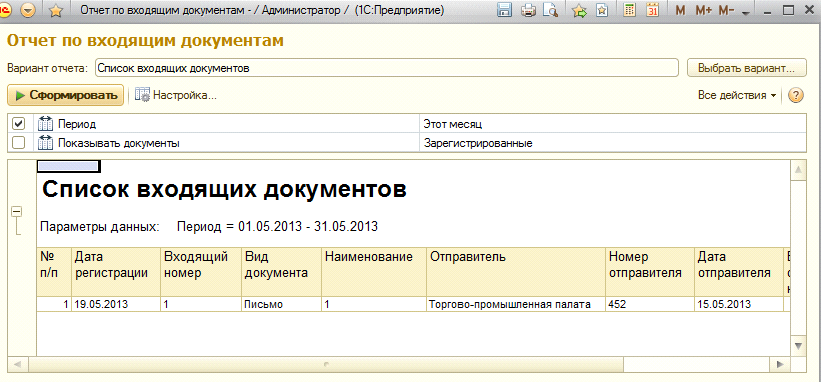Click the Вариант отчета input field

pyautogui.click(x=387, y=68)
